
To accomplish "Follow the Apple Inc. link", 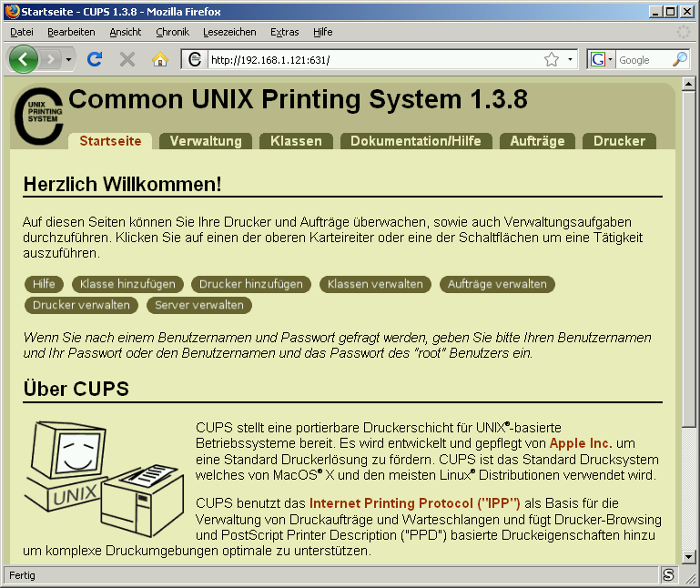I will click(580, 442).
